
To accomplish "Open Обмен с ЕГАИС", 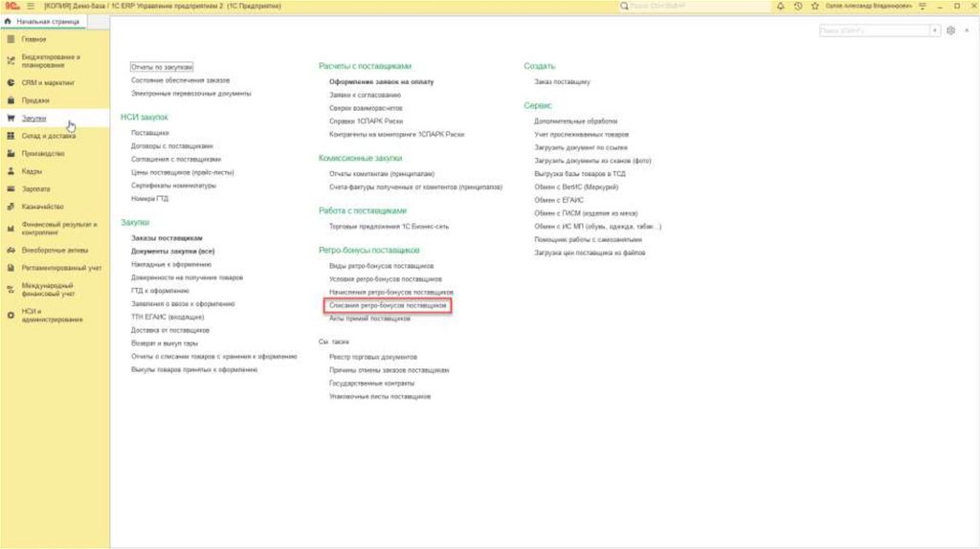I will 559,200.
